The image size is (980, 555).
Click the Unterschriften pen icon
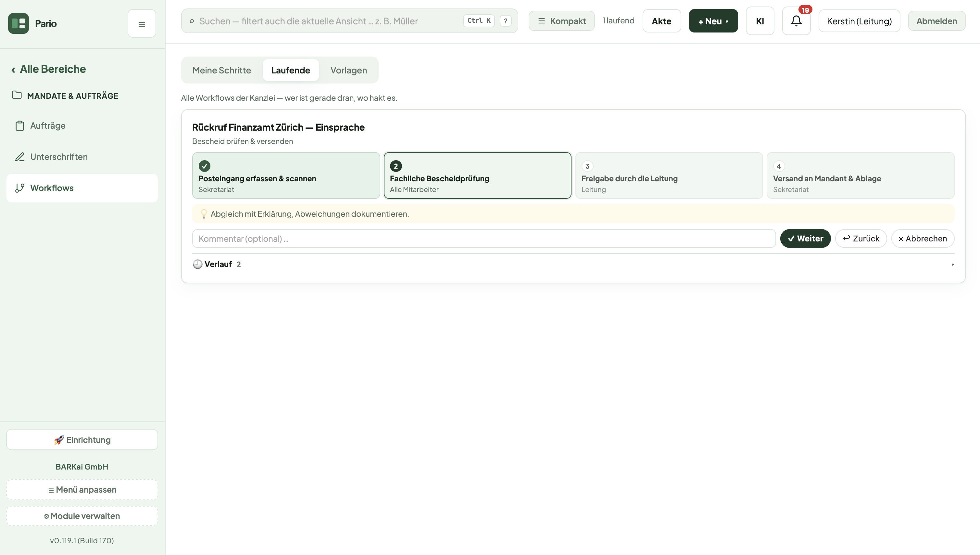point(20,157)
